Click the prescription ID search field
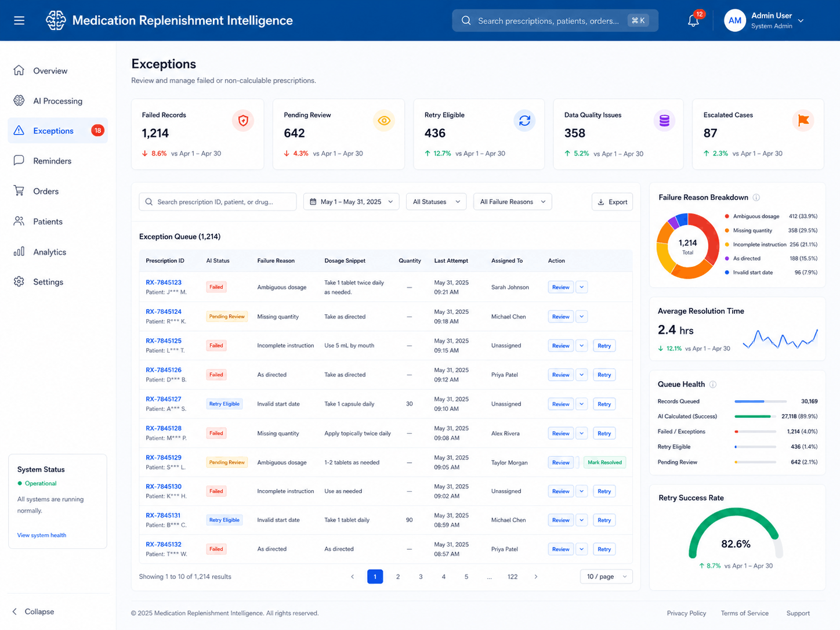The image size is (840, 630). pyautogui.click(x=218, y=202)
